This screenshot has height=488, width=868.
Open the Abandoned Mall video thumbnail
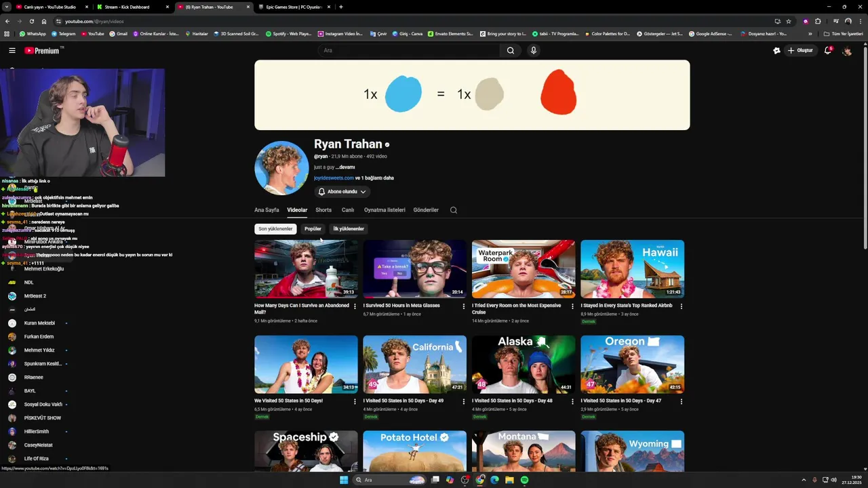[x=306, y=269]
